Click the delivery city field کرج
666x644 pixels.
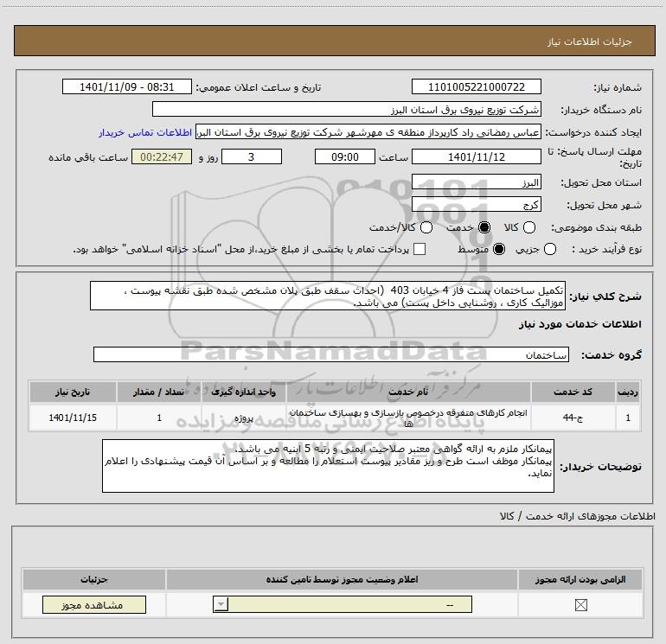pos(476,205)
